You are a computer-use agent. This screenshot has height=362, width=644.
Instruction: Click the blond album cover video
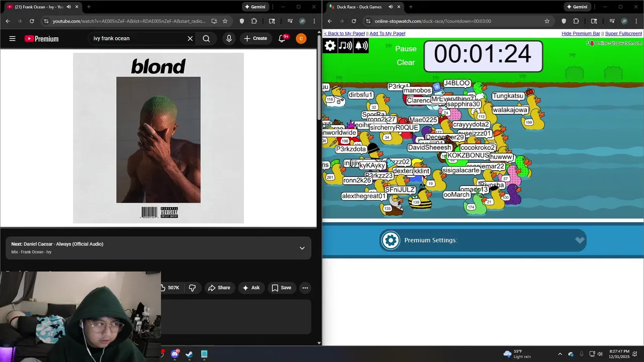[158, 138]
